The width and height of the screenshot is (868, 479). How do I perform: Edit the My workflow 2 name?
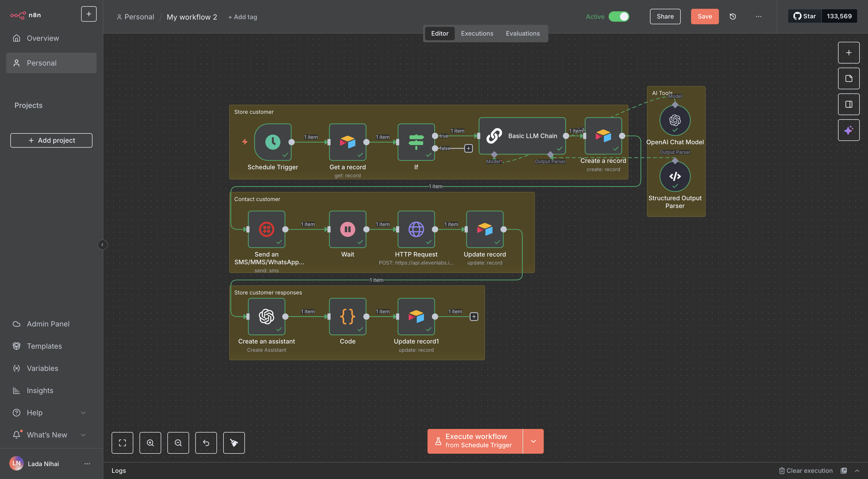coord(192,17)
